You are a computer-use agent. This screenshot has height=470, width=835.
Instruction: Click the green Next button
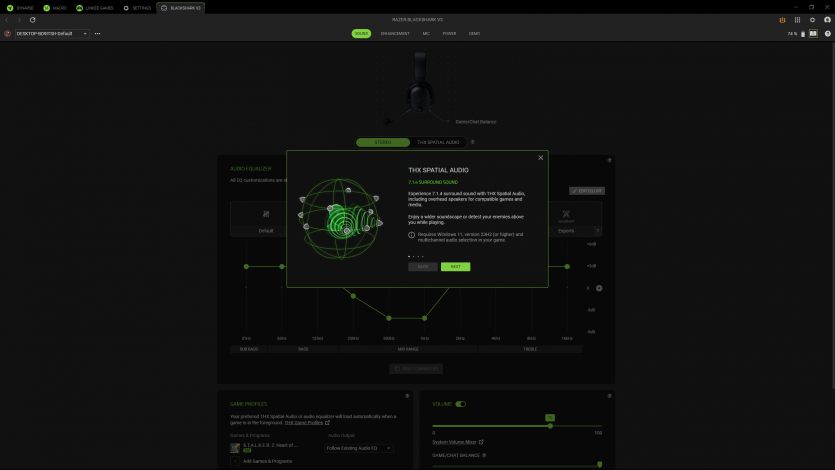[455, 267]
